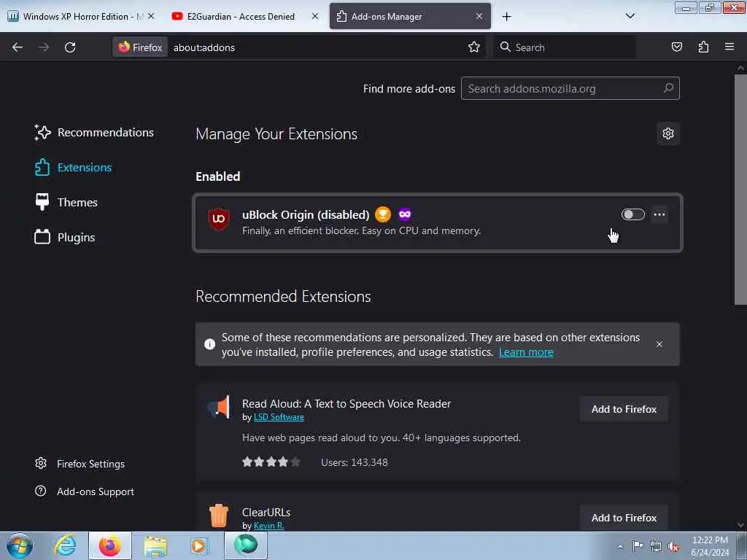Close the Windows XP Horror Edition tab
This screenshot has width=747, height=560.
point(151,16)
